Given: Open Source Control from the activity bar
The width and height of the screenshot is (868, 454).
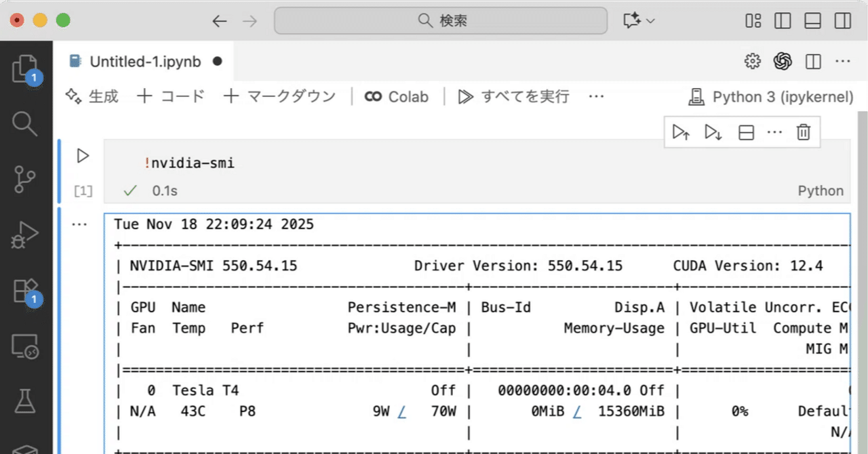Looking at the screenshot, I should (25, 180).
